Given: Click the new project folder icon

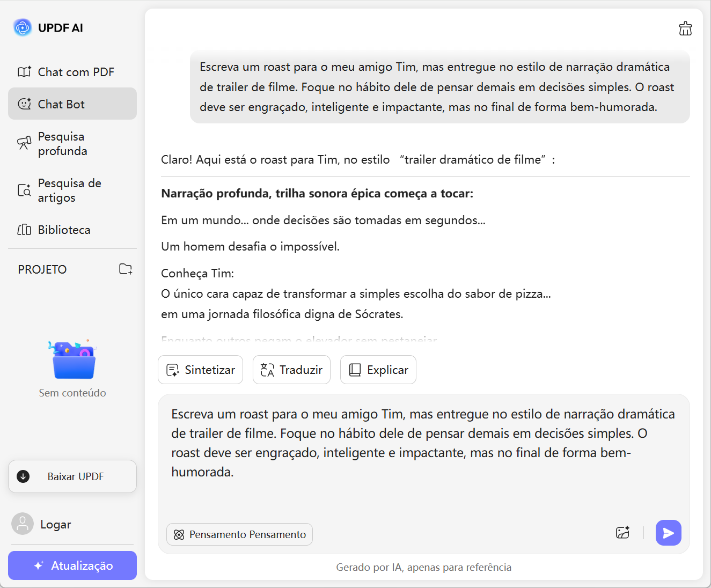Looking at the screenshot, I should coord(126,269).
